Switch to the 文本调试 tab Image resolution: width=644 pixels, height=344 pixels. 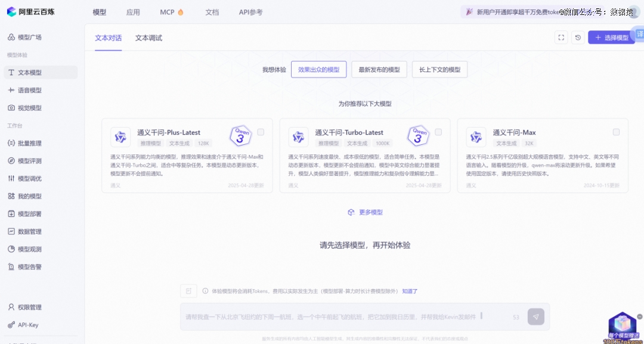click(148, 38)
